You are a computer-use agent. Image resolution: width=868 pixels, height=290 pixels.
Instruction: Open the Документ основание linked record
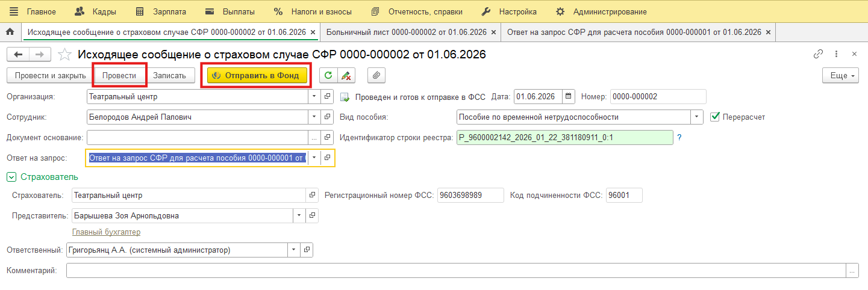[x=328, y=137]
